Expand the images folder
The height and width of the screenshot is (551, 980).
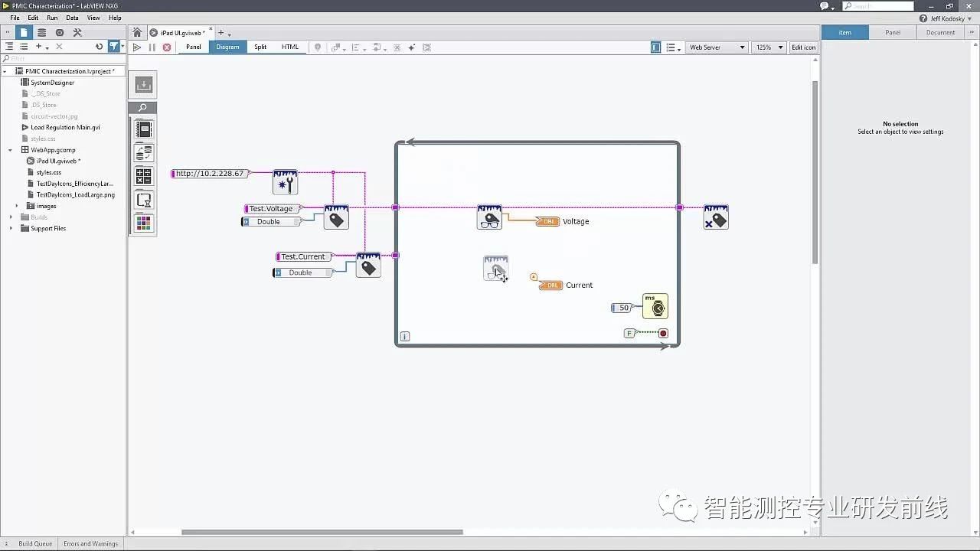click(17, 206)
